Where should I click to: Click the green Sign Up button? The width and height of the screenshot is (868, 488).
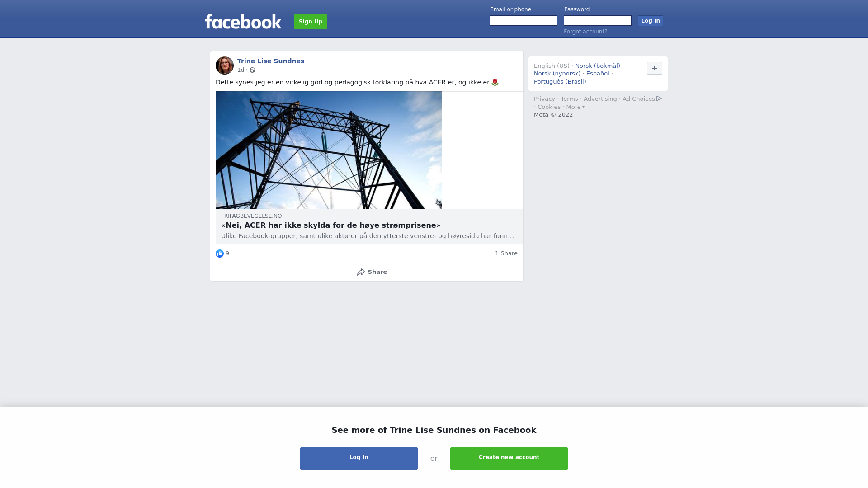(311, 22)
